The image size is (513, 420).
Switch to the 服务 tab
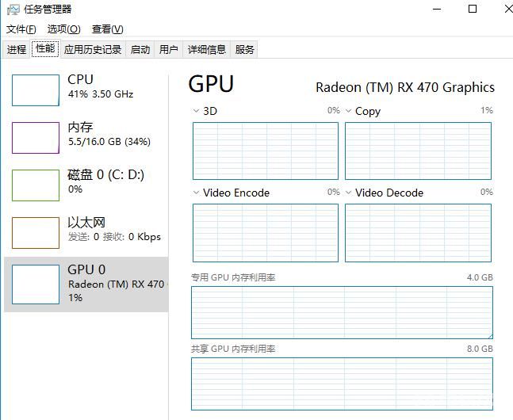point(244,50)
